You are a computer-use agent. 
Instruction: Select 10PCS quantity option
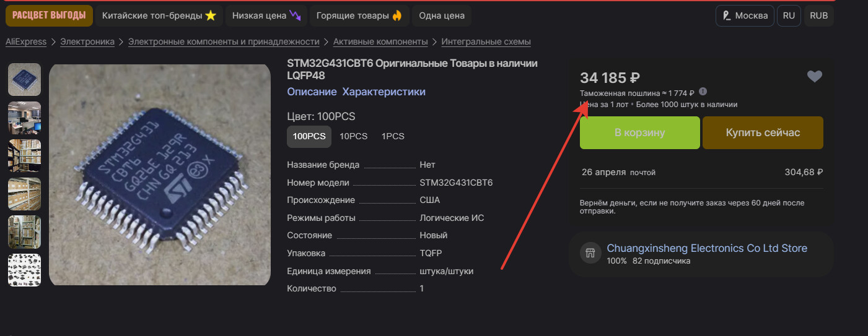point(353,136)
